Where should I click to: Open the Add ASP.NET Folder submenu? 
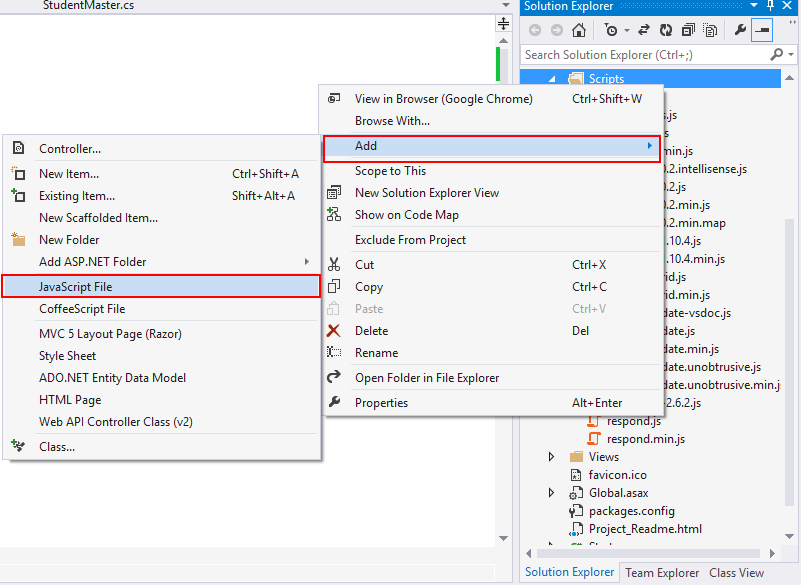pyautogui.click(x=161, y=262)
